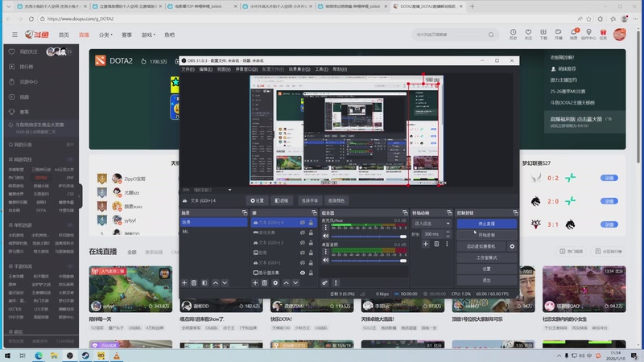
Task: Open Douyu history clock icon
Action: (513, 34)
